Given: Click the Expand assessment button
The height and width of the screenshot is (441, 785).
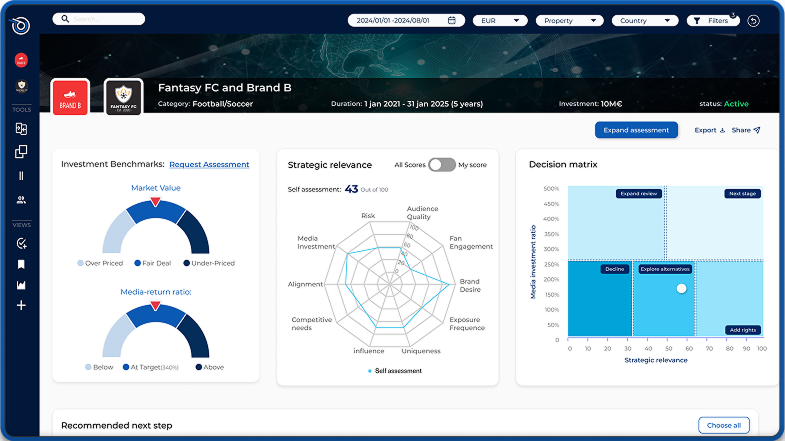Looking at the screenshot, I should [x=636, y=130].
